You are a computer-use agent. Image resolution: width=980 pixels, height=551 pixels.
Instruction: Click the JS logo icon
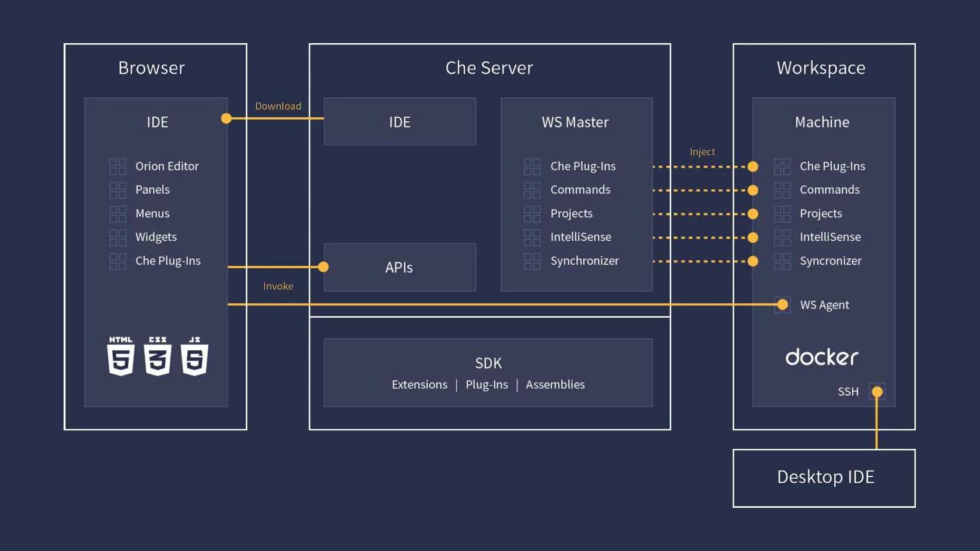click(x=194, y=356)
